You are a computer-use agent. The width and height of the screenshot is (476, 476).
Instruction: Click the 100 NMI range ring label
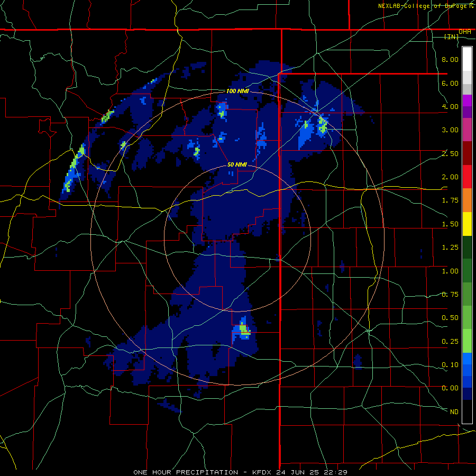point(237,91)
